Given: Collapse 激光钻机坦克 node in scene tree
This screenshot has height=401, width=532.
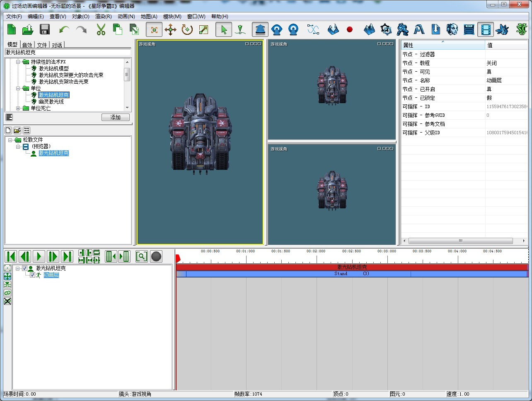Looking at the screenshot, I should [17, 268].
